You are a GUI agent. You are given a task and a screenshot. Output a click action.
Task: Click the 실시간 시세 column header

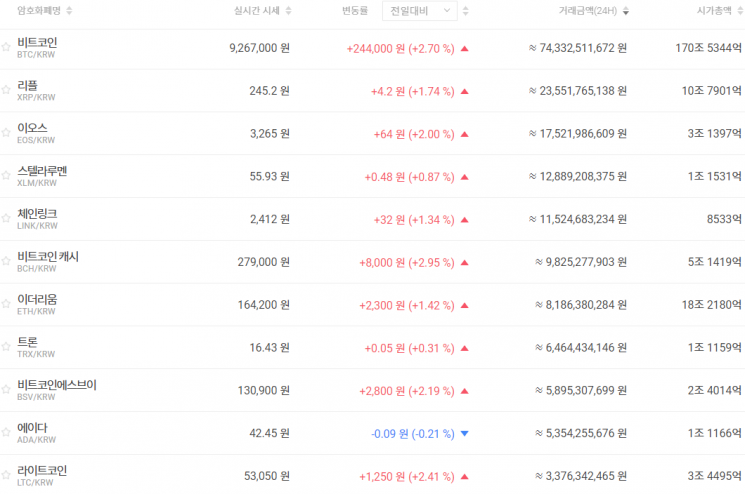(257, 10)
